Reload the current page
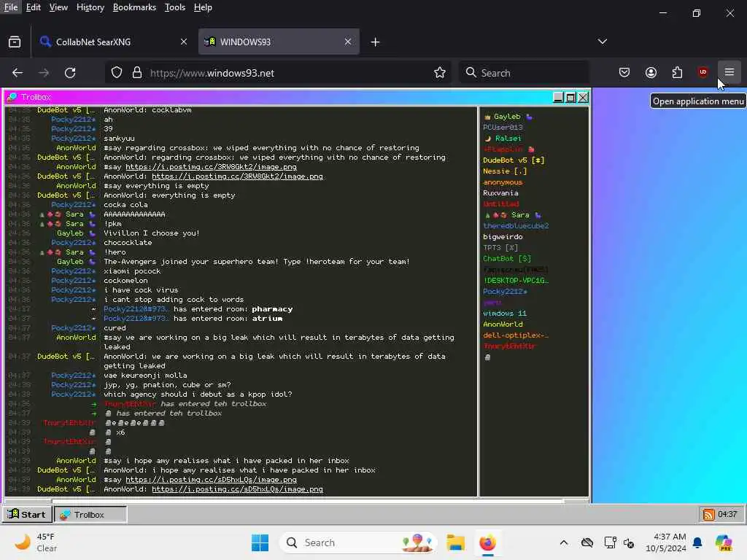Screen dimensions: 747x560 [70, 72]
